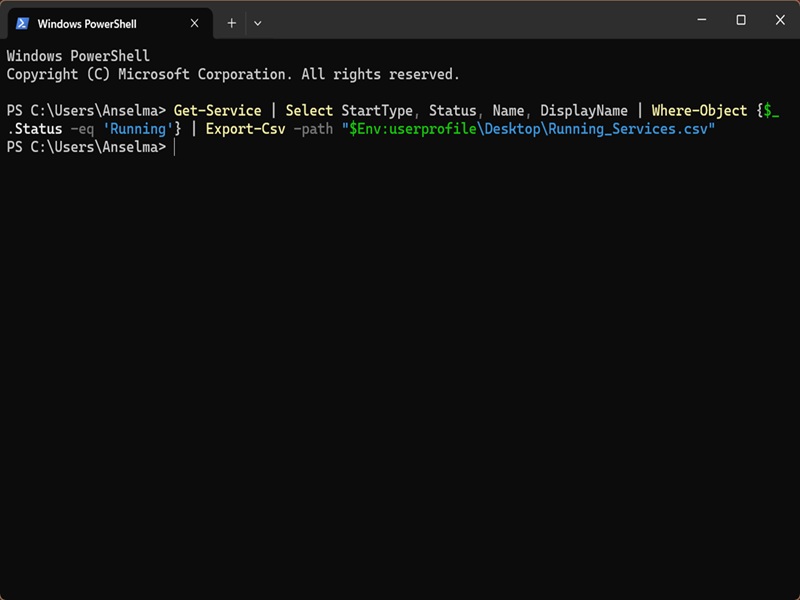Close the Windows PowerShell tab

[194, 23]
